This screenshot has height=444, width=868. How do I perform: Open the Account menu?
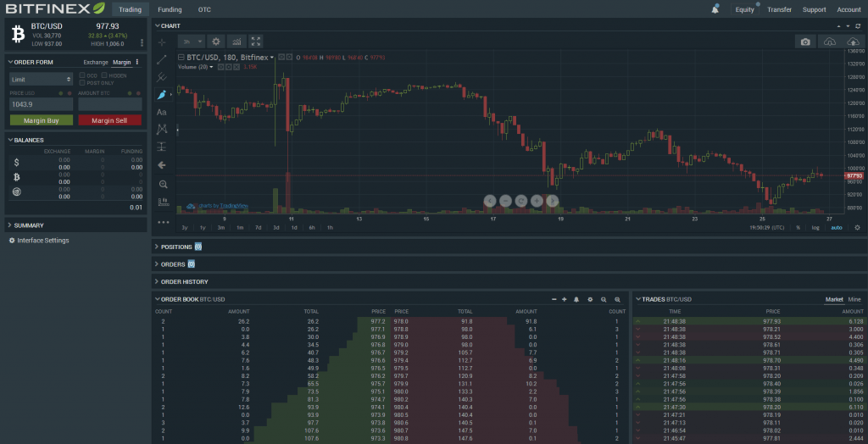coord(849,9)
